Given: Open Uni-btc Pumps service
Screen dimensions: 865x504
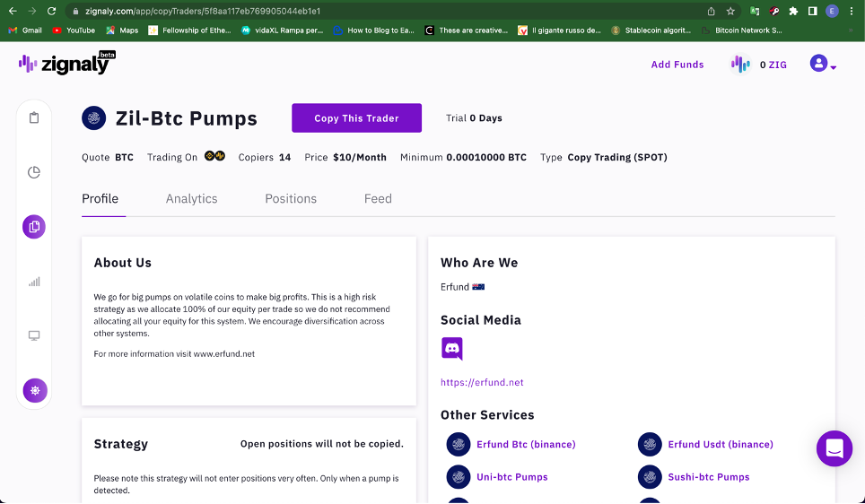Looking at the screenshot, I should (512, 477).
